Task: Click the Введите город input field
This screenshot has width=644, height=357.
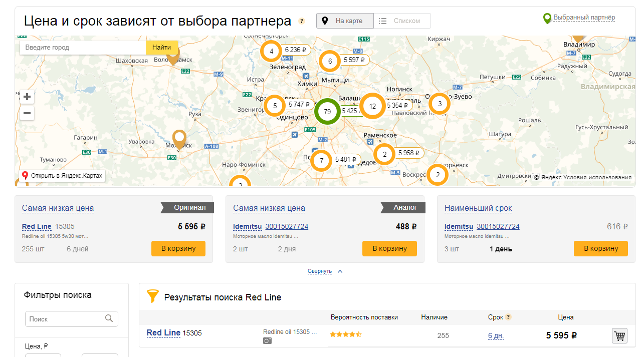Action: pyautogui.click(x=83, y=48)
